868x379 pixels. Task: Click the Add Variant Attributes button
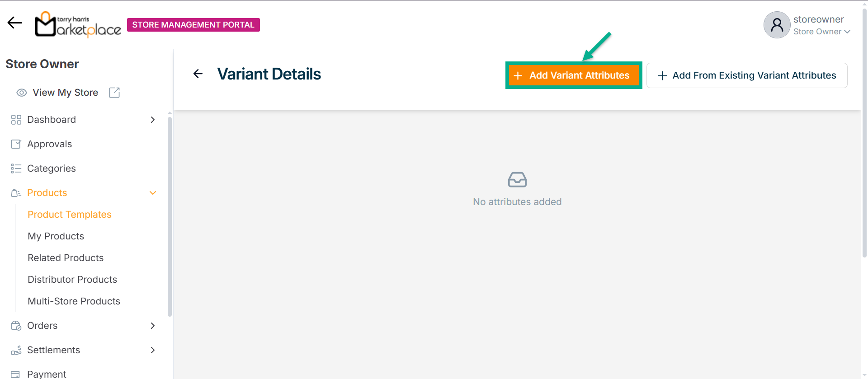point(573,75)
